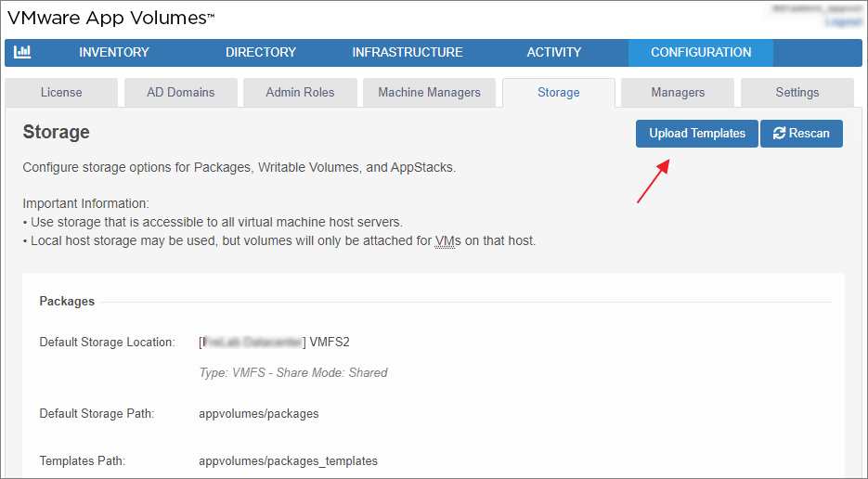The width and height of the screenshot is (868, 479).
Task: Click the blurred Logout link at top right
Action: (x=843, y=21)
